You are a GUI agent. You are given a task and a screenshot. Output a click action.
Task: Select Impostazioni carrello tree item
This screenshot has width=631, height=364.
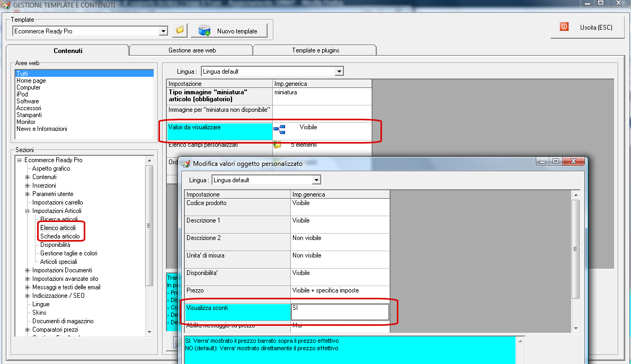(58, 202)
